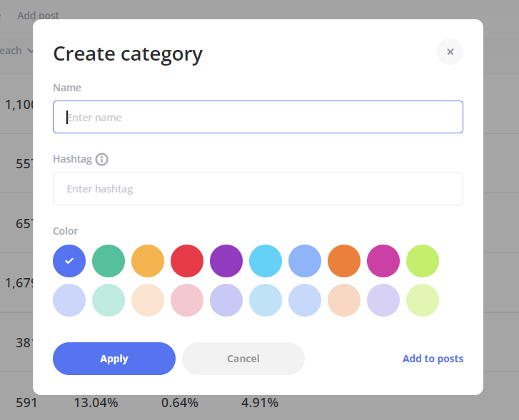The width and height of the screenshot is (519, 420).
Task: Expand the reach column sort dropdown
Action: point(29,51)
